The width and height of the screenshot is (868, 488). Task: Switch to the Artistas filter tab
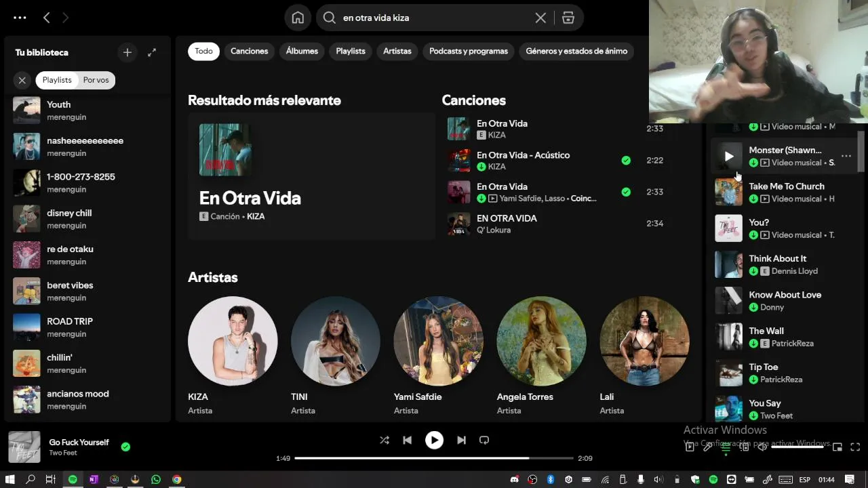(397, 51)
